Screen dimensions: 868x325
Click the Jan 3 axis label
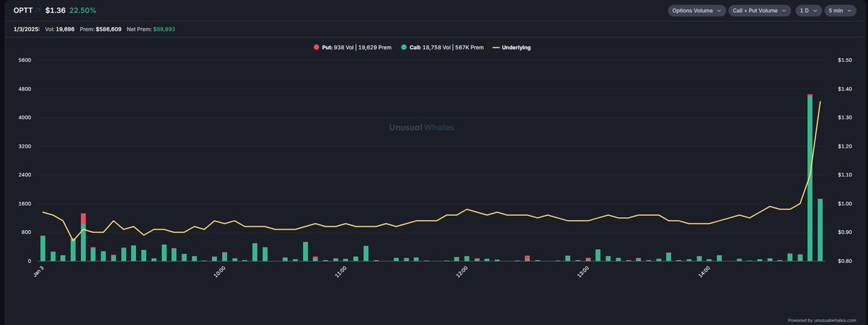tap(39, 272)
